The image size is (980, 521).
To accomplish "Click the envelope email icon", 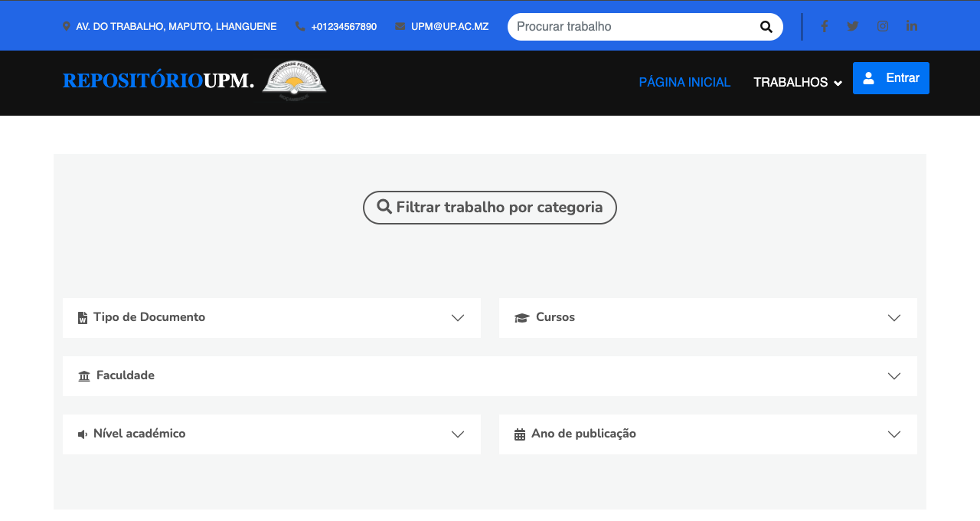I will (x=400, y=26).
